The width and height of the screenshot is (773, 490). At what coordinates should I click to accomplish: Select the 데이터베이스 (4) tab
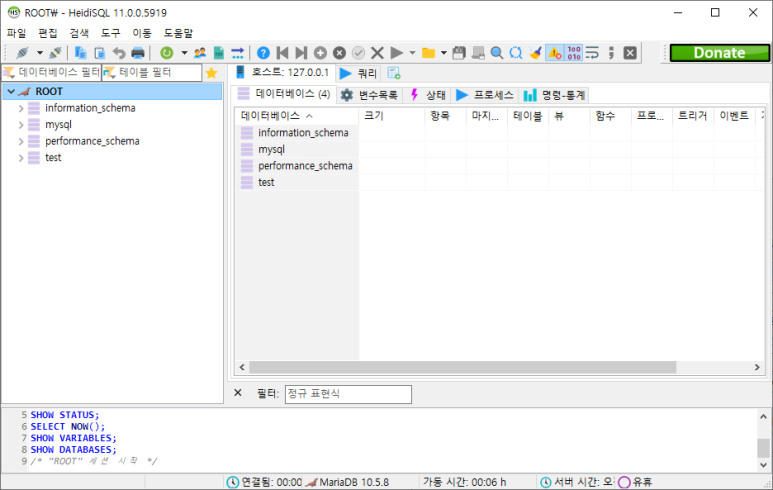[284, 94]
